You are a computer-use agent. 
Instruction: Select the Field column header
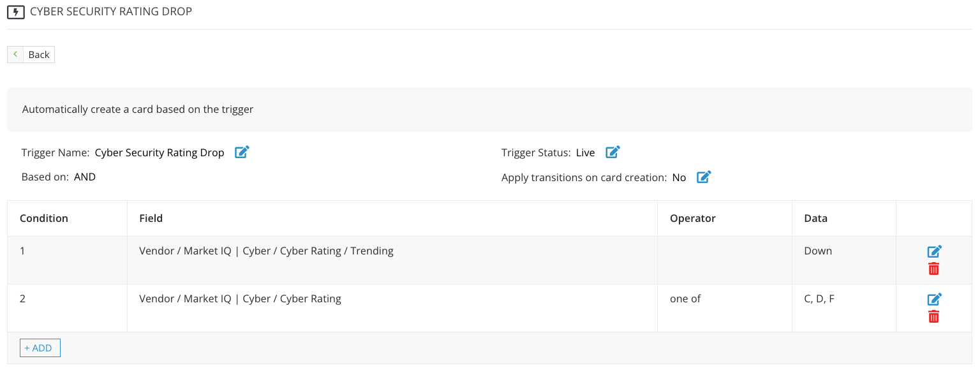pyautogui.click(x=151, y=218)
